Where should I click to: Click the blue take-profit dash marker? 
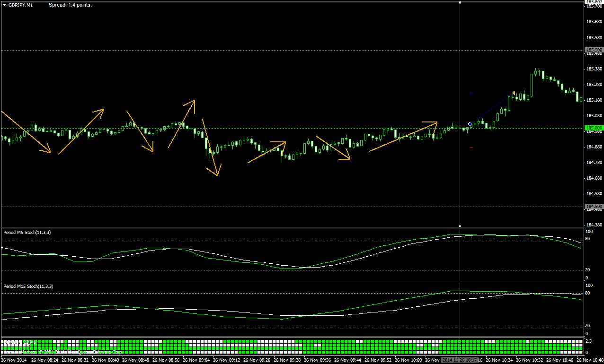[x=471, y=93]
